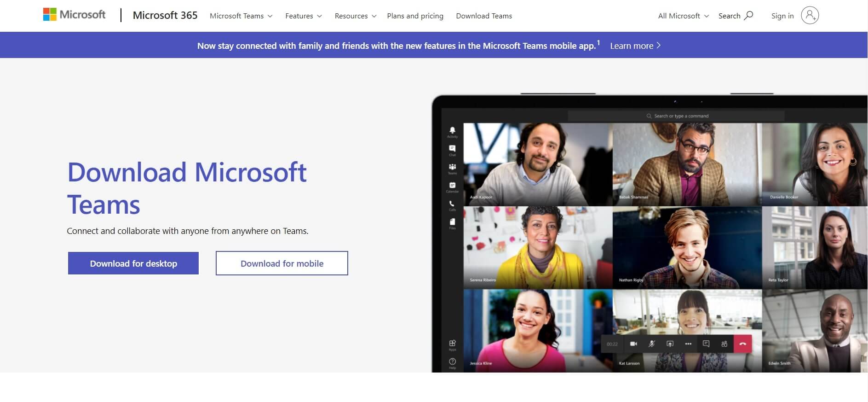Open Activity bell in Teams sidebar

click(452, 131)
